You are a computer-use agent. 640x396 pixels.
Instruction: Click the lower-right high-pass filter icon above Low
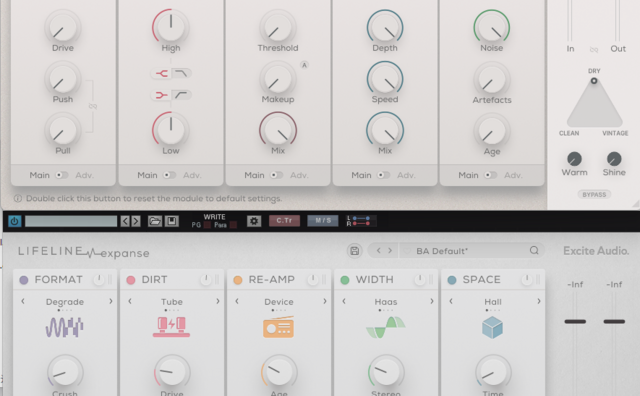tap(181, 95)
